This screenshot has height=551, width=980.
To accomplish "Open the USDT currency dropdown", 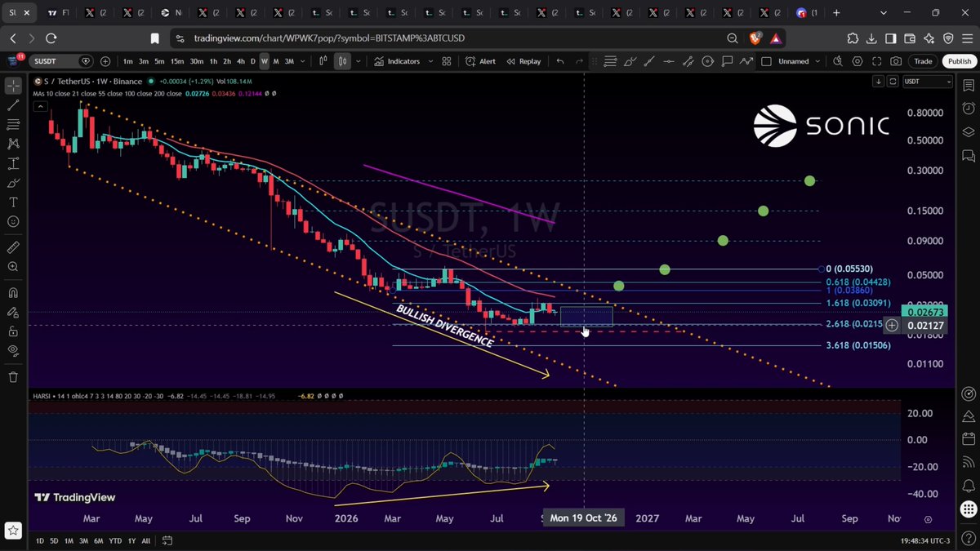I will 927,81.
